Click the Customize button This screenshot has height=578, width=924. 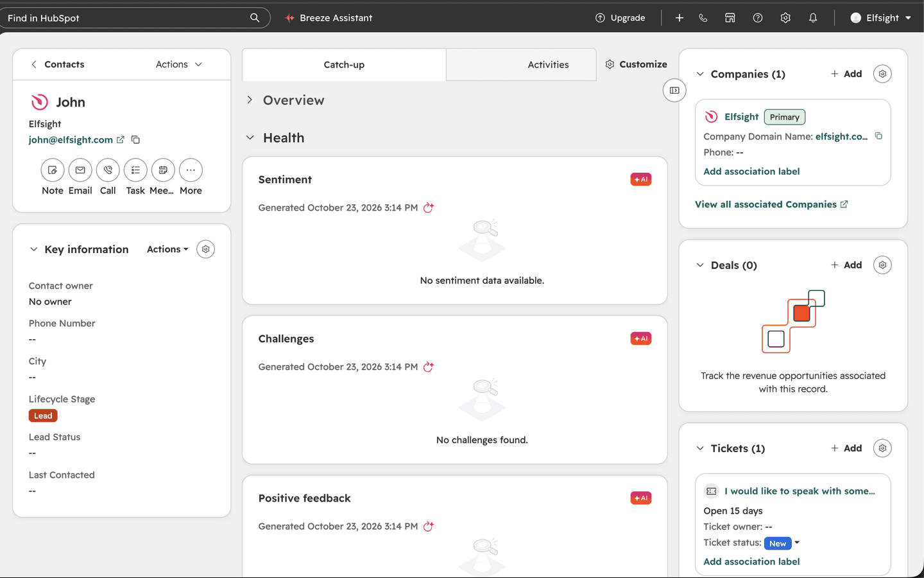(x=636, y=64)
